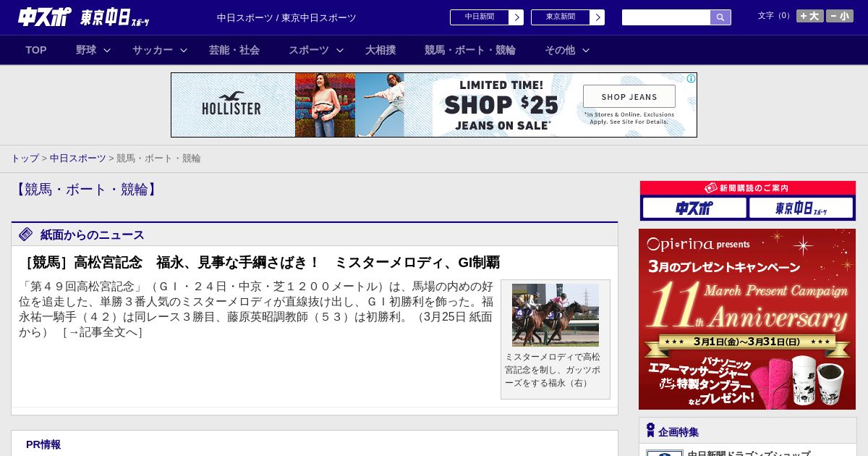Go to TOP in navigation bar
The width and height of the screenshot is (868, 456).
36,50
